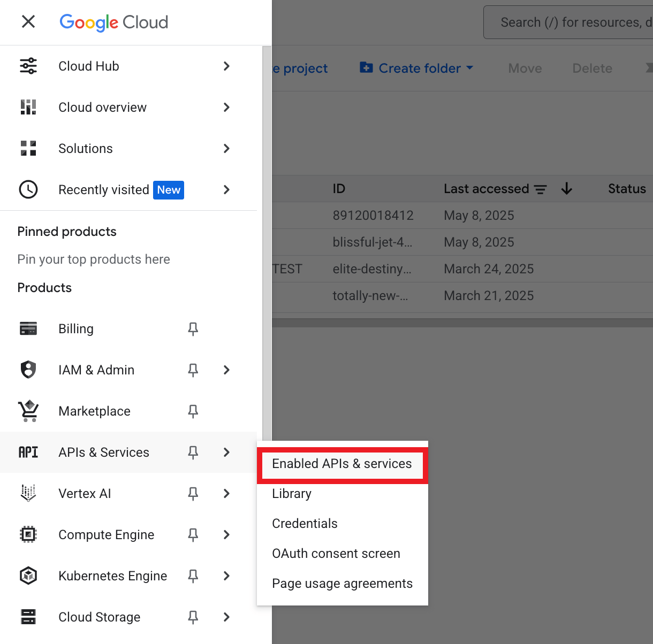The width and height of the screenshot is (653, 644).
Task: Pin Marketplace to pinned products
Action: (193, 411)
